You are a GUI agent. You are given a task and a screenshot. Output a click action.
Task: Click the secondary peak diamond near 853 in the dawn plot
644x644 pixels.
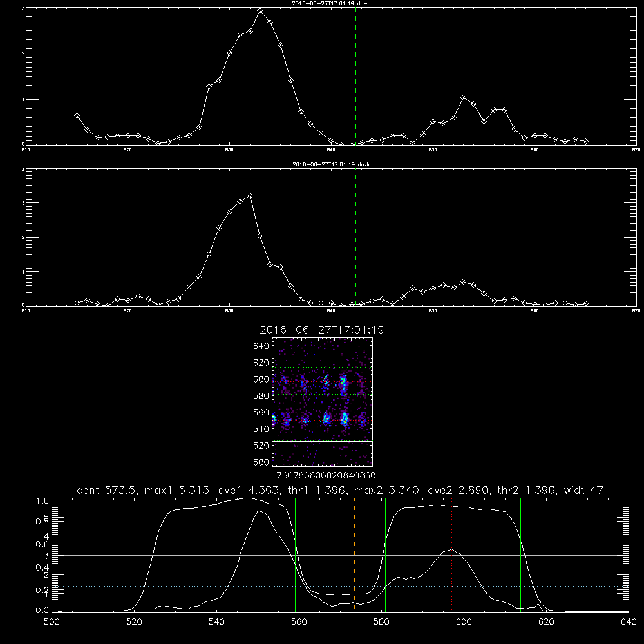coord(464,98)
